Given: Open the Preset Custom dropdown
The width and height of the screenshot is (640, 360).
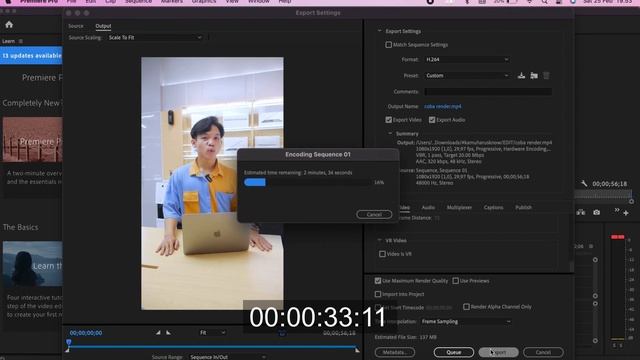Looking at the screenshot, I should pyautogui.click(x=467, y=76).
